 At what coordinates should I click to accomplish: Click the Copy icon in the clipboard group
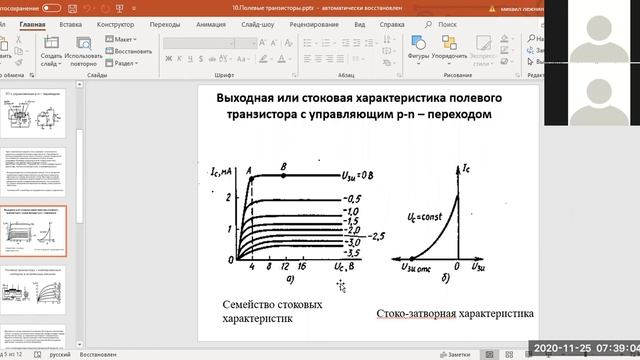coord(18,51)
